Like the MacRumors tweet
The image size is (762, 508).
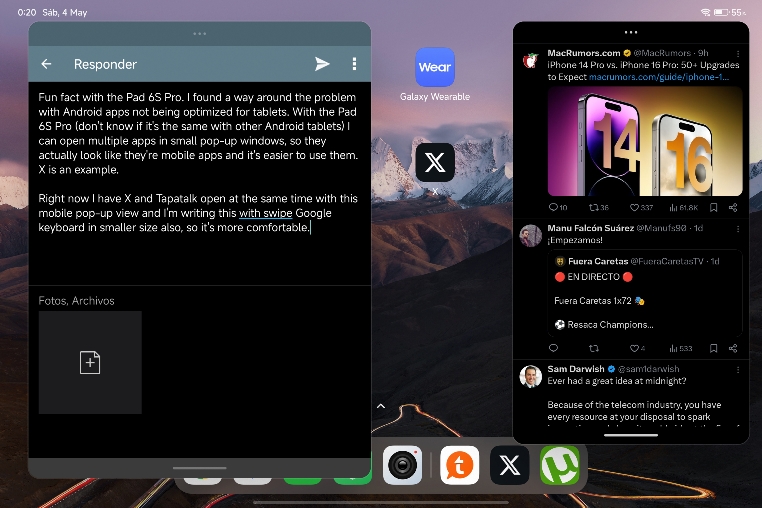pos(641,208)
